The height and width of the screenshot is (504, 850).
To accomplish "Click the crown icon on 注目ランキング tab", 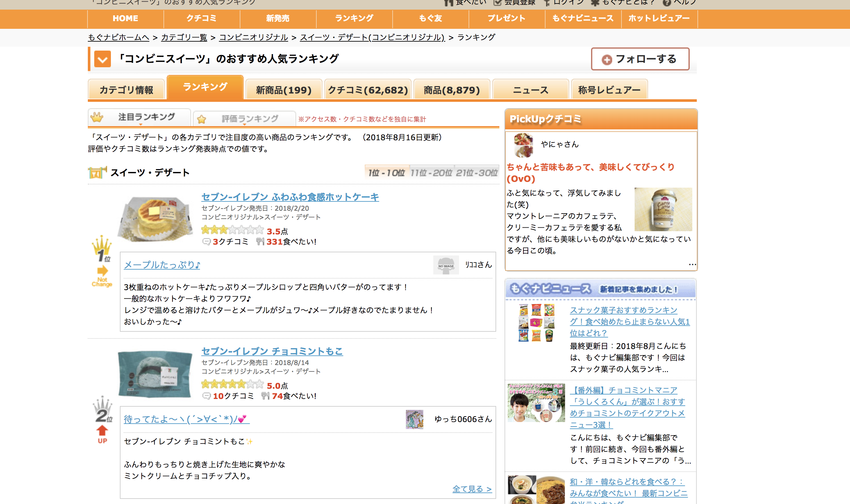I will 97,117.
